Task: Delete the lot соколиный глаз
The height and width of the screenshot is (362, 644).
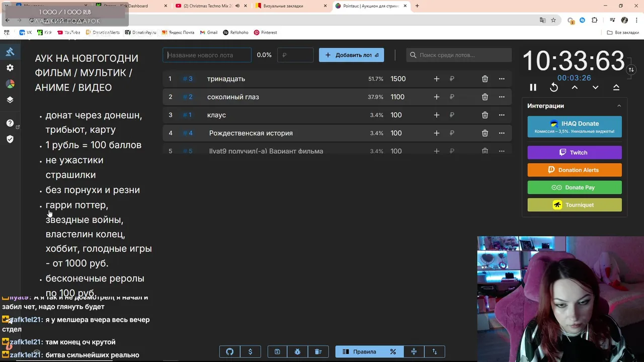Action: (x=485, y=97)
